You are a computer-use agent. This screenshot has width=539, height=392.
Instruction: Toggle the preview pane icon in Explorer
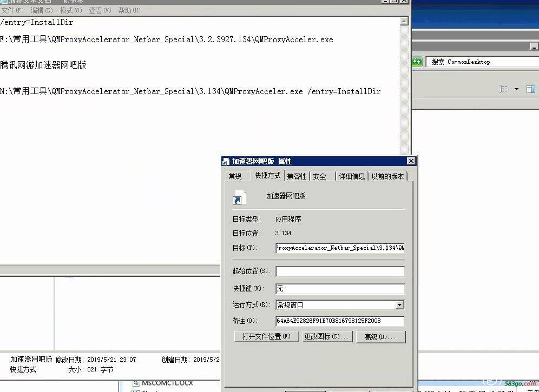coord(530,89)
